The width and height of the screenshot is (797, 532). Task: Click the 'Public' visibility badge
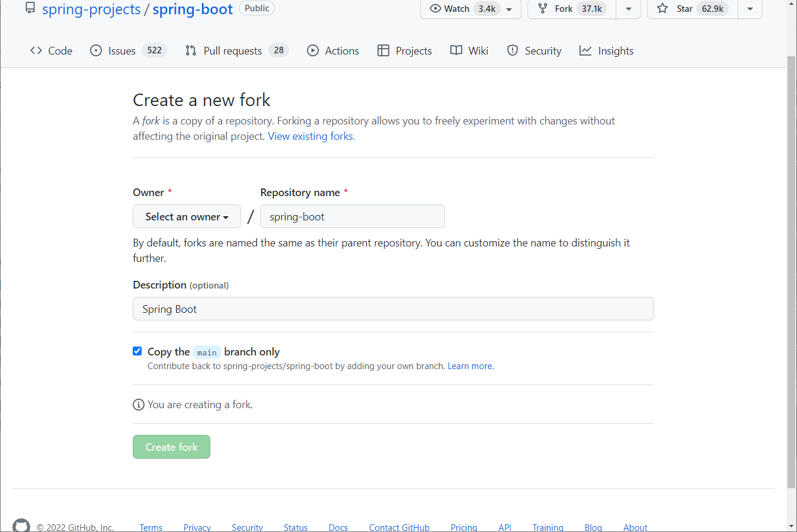click(x=257, y=8)
